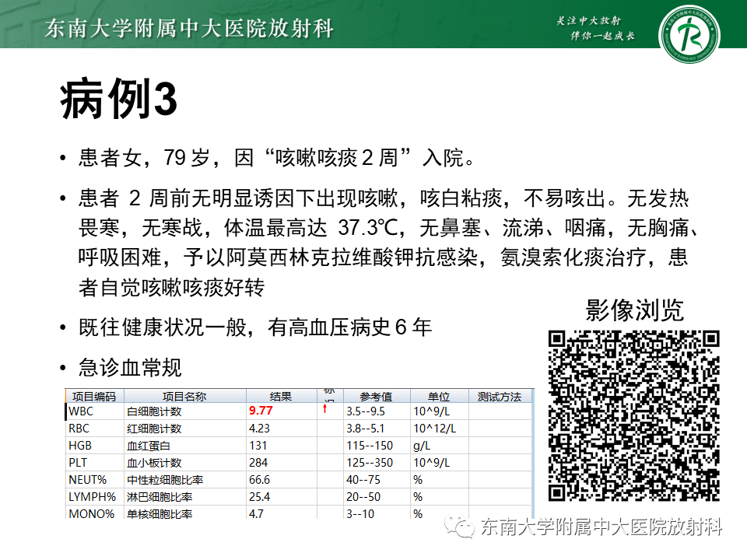The height and width of the screenshot is (560, 747).
Task: Select the RBC row code cell
Action: [x=95, y=429]
